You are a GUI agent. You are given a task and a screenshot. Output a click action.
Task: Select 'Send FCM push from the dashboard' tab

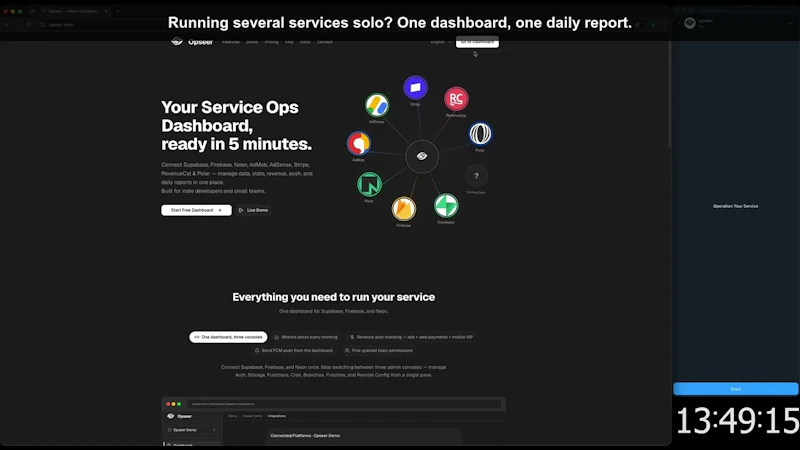(293, 351)
